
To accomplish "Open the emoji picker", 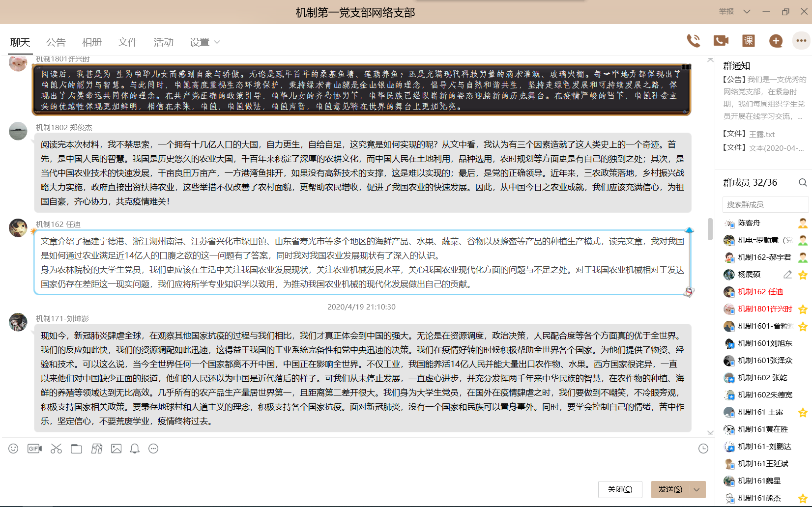I will [13, 449].
